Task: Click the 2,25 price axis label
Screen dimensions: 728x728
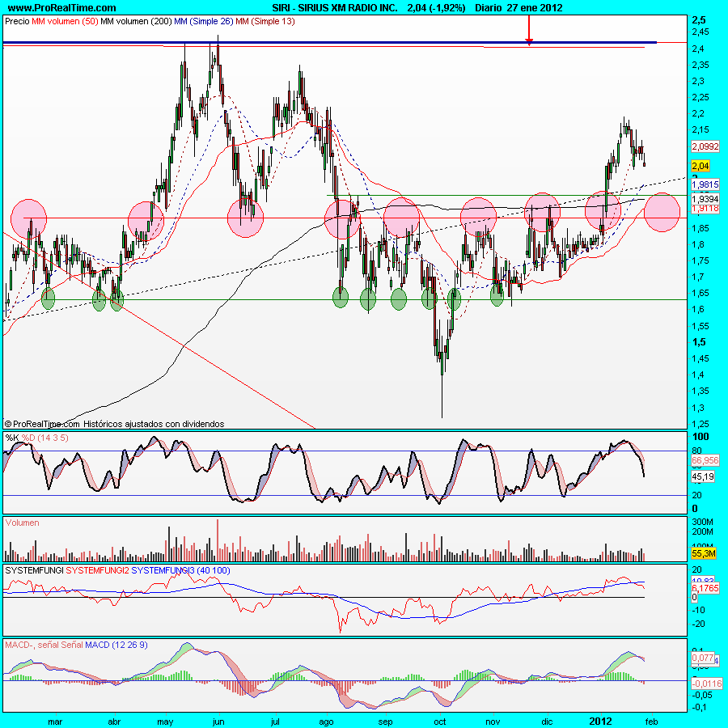Action: pyautogui.click(x=700, y=97)
